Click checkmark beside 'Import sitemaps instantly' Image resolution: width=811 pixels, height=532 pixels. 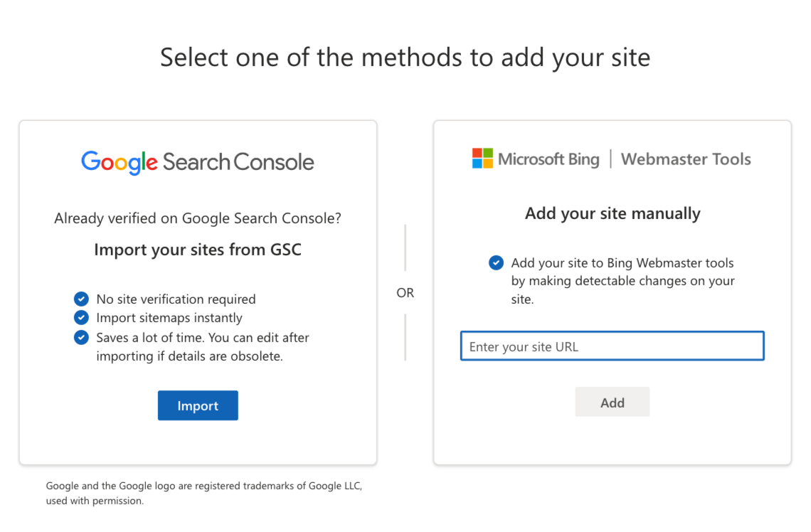81,318
